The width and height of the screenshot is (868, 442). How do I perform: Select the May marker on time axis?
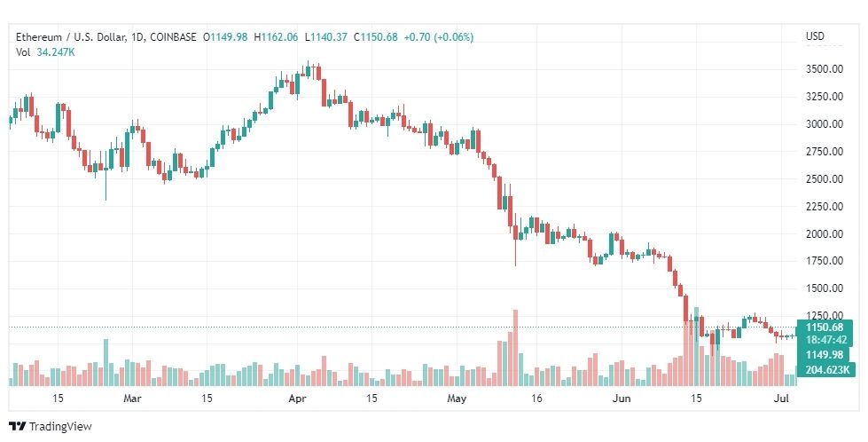point(457,399)
